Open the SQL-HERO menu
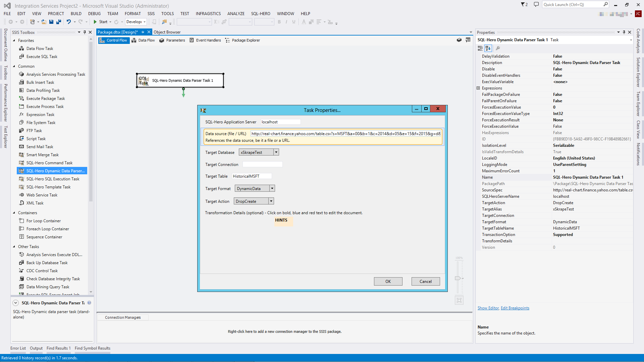 (261, 14)
